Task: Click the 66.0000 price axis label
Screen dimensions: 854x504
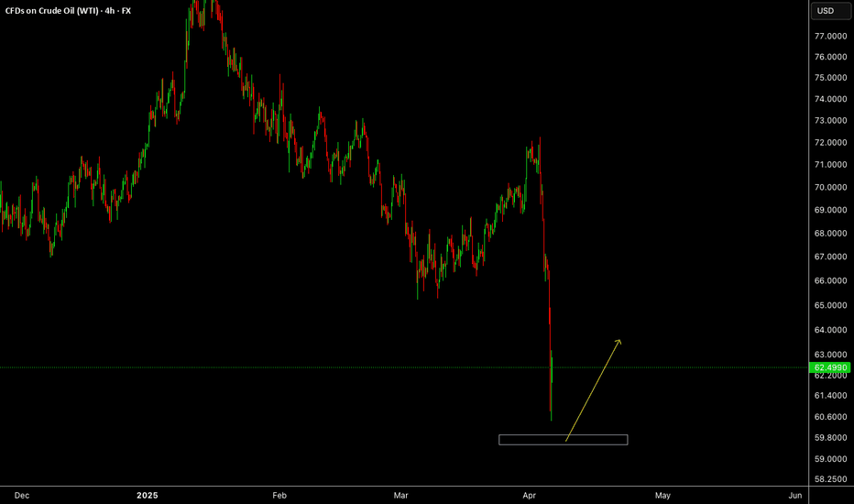Action: pyautogui.click(x=830, y=280)
